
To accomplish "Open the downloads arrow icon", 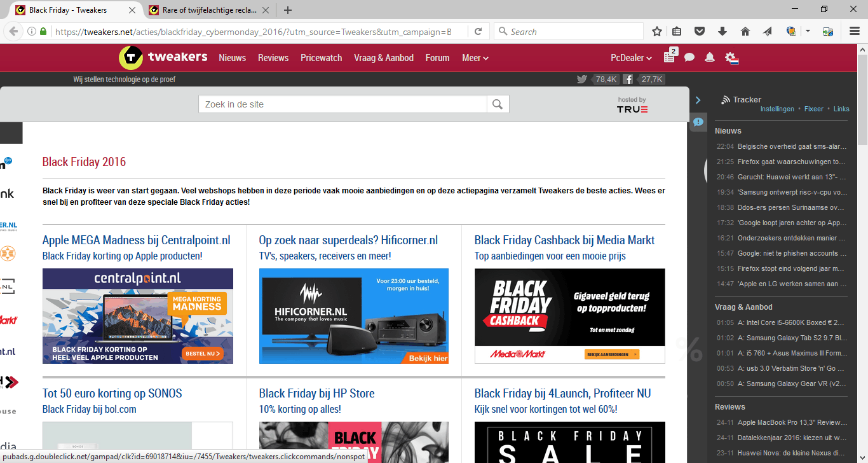I will point(722,31).
